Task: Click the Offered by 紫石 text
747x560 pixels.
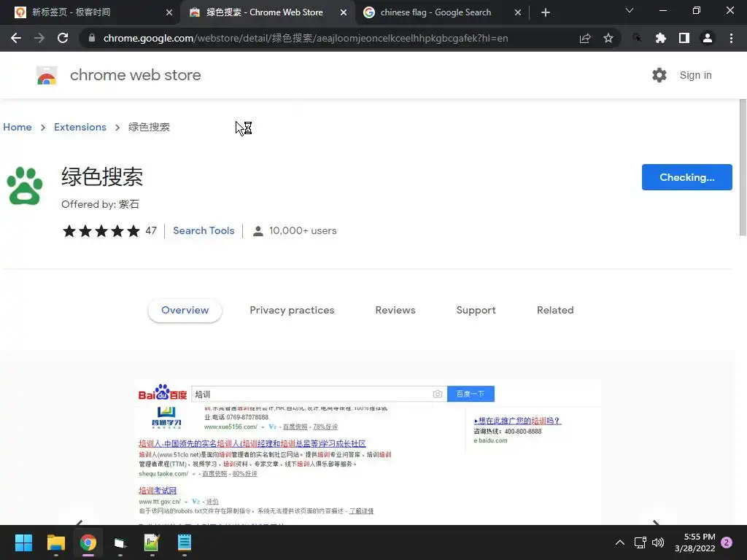Action: (100, 204)
